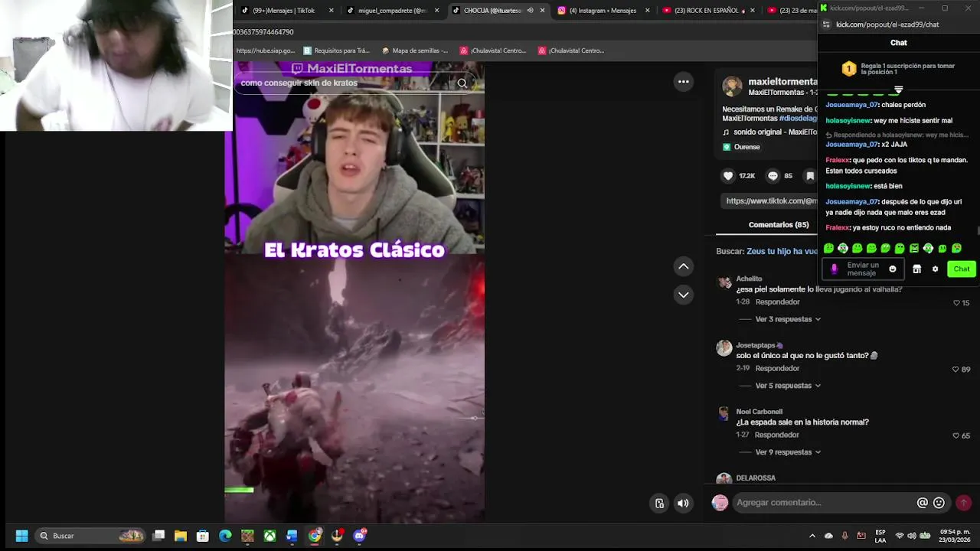The height and width of the screenshot is (551, 980).
Task: Reply to Acheiito's comment with Responder
Action: coord(777,302)
